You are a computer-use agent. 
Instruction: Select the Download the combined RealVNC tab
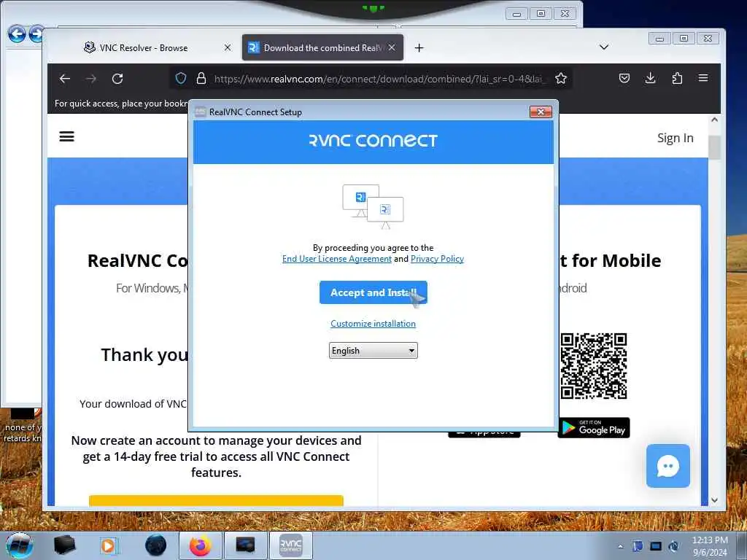(322, 47)
